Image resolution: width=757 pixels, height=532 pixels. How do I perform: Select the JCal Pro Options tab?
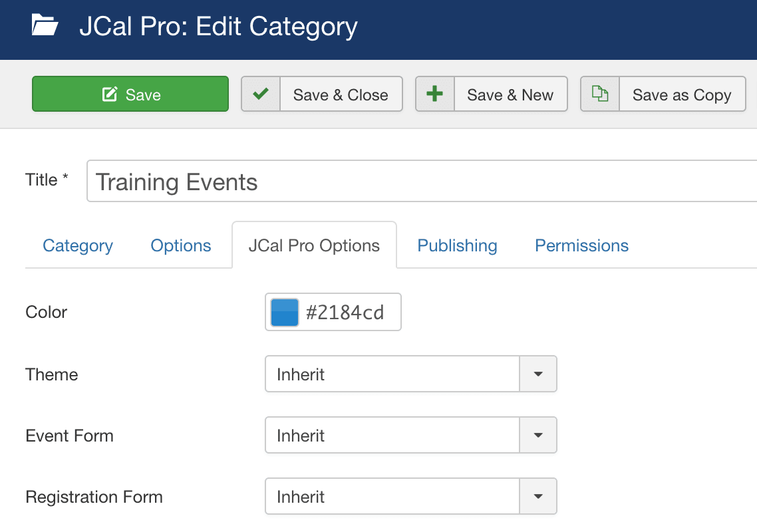tap(314, 245)
